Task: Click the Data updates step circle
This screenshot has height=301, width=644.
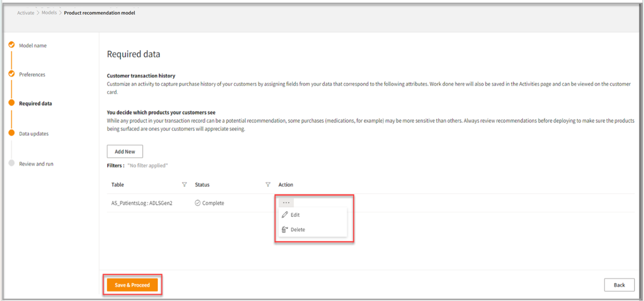Action: click(11, 133)
